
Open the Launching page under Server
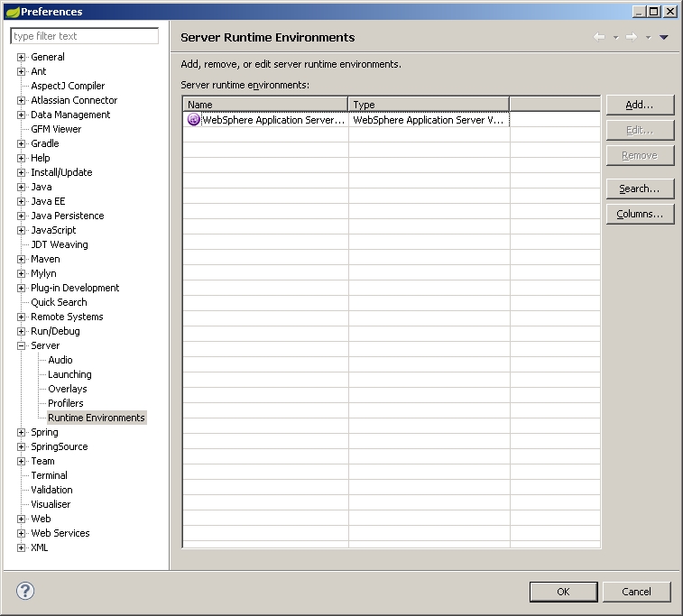click(x=69, y=374)
